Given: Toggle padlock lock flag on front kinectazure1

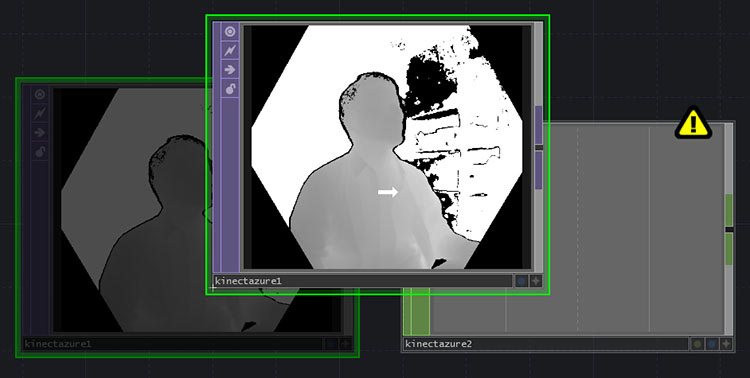Looking at the screenshot, I should tap(230, 89).
